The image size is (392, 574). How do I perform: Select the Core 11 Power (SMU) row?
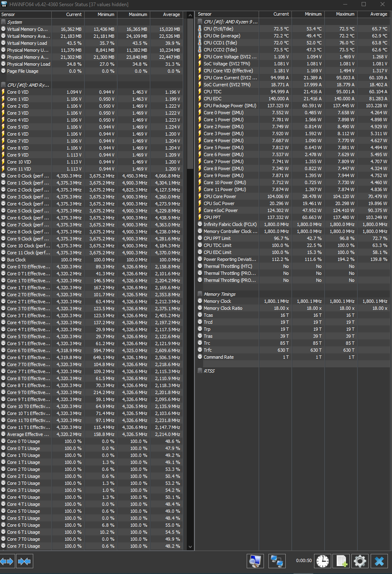click(293, 189)
